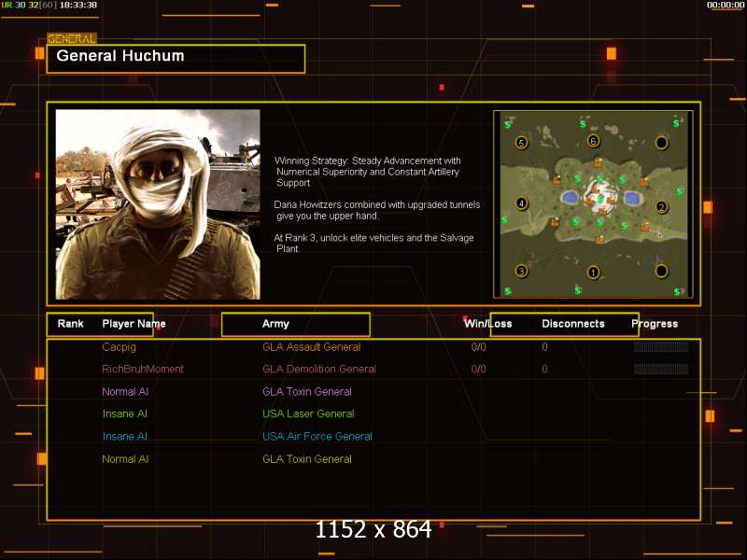
Task: Click RichBruhMoment's loading progress bar
Action: pos(661,369)
